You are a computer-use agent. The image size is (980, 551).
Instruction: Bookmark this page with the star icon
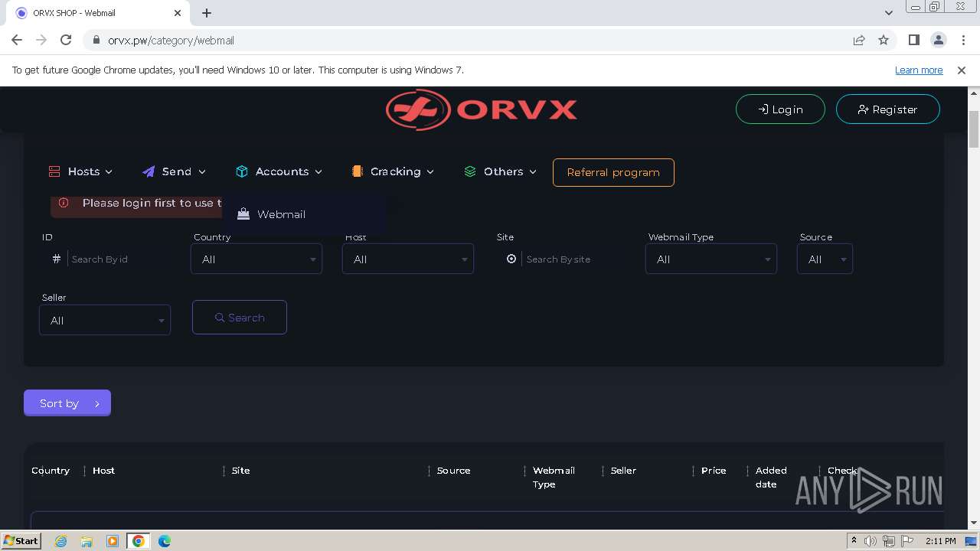(x=884, y=40)
